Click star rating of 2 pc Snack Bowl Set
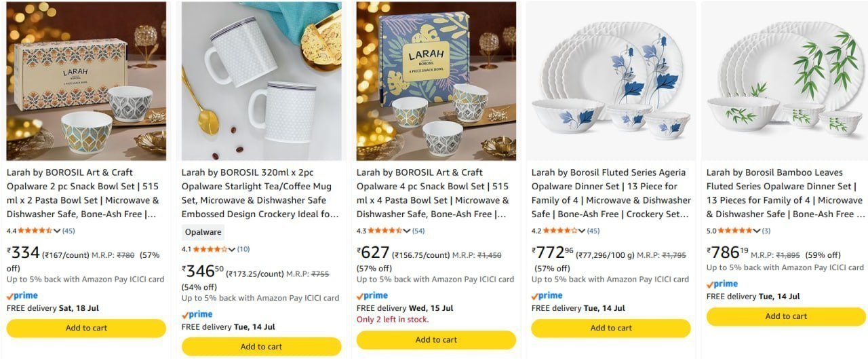Image resolution: width=868 pixels, height=359 pixels. point(36,231)
